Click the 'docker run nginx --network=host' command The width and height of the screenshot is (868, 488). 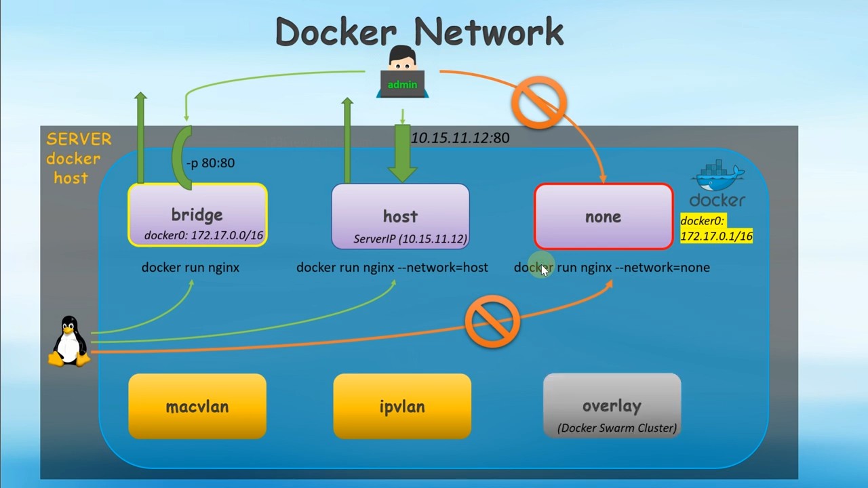tap(392, 267)
